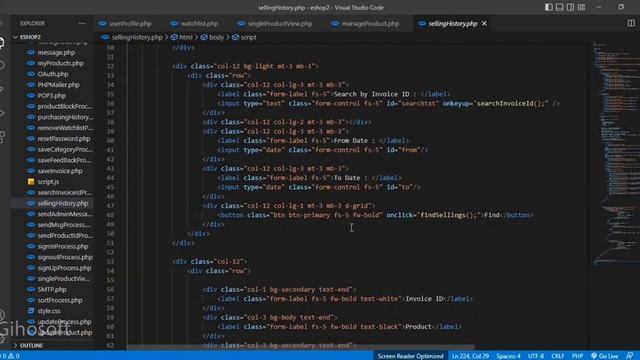Open errors and warnings status indicator

[x=11, y=356]
